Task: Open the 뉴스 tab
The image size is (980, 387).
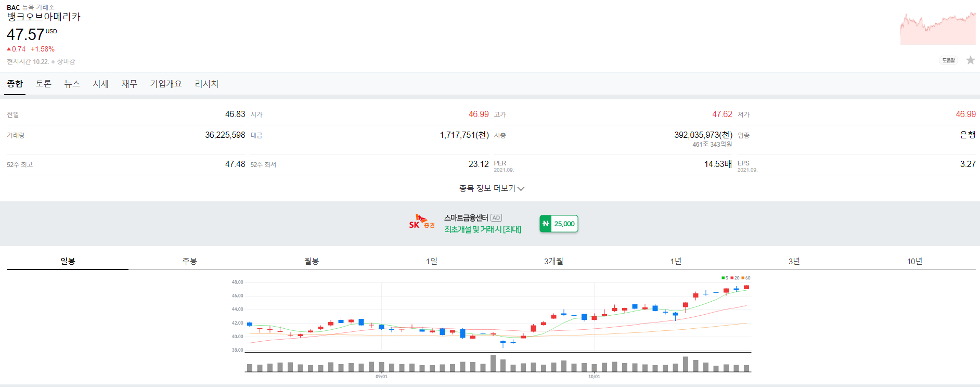Action: click(x=72, y=84)
